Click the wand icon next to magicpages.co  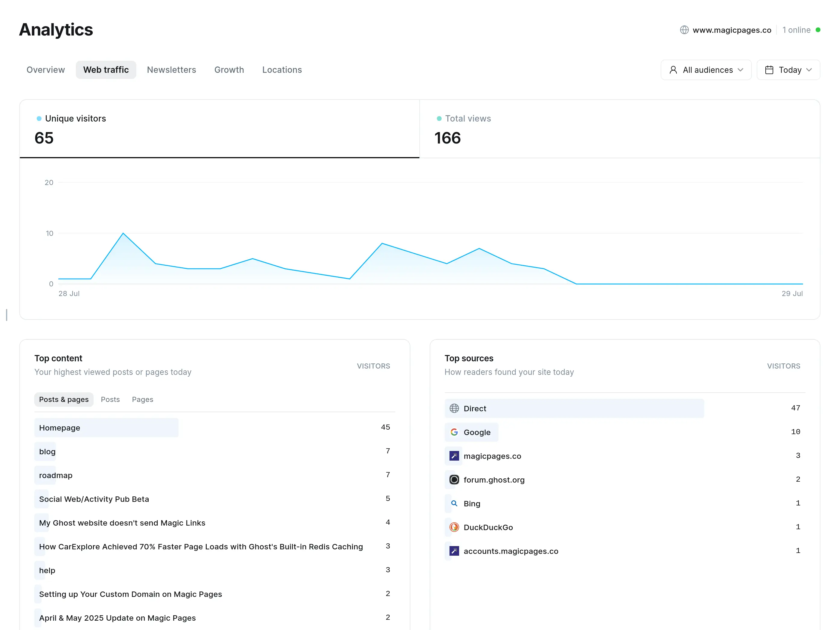click(454, 456)
